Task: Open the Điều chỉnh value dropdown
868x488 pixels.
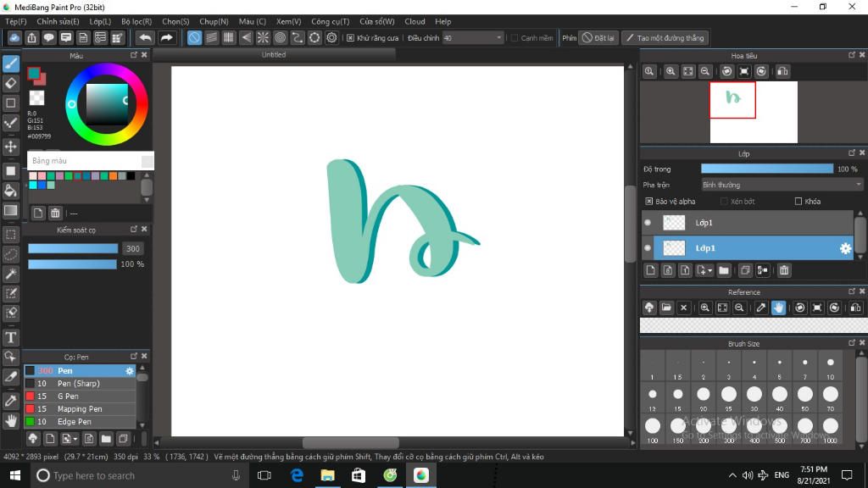Action: pyautogui.click(x=498, y=38)
